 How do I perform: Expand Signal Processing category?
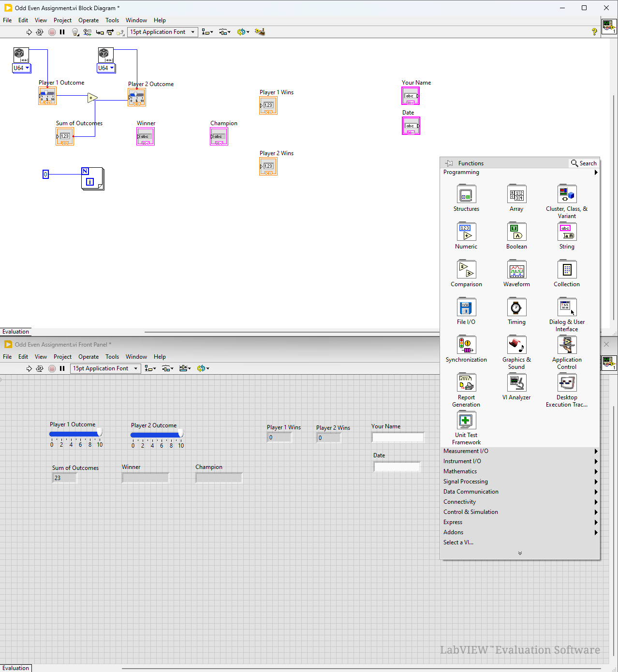(x=520, y=482)
